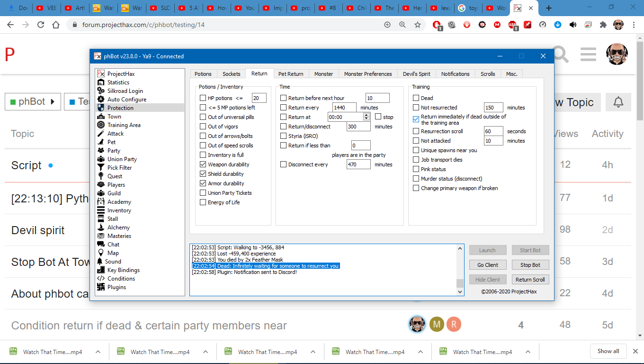Click the Return Scroll button
Screen dimensions: 644x364
pyautogui.click(x=530, y=280)
